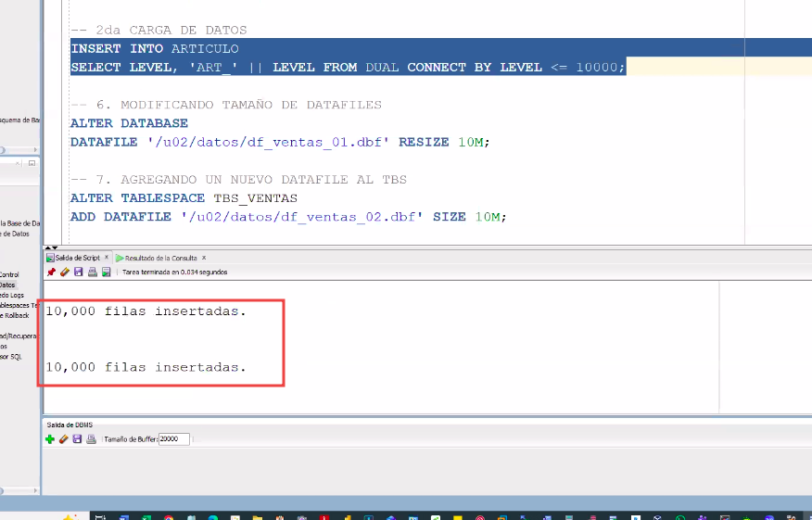
Task: Click the ADD DATAFILE df_ventas_02 line
Action: pos(287,217)
